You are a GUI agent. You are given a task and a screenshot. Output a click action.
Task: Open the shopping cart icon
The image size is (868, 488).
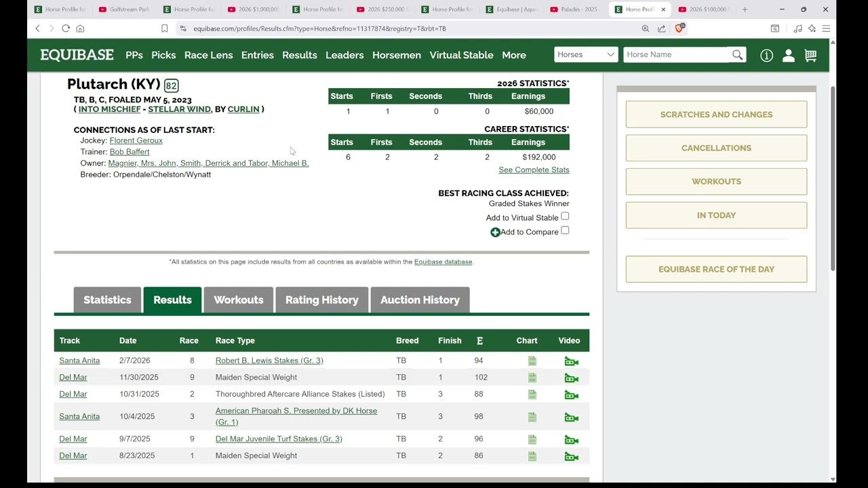[x=810, y=56]
